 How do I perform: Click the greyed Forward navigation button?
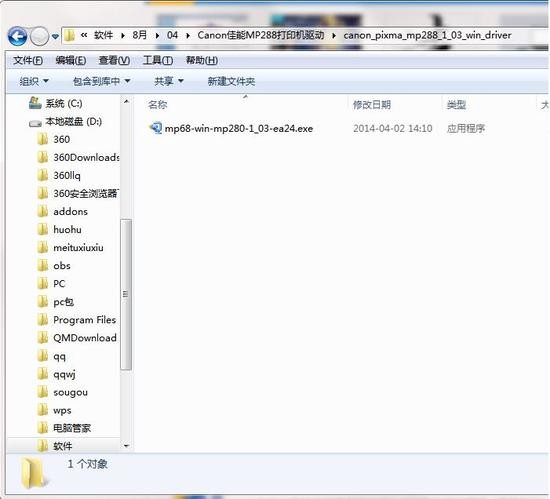39,36
